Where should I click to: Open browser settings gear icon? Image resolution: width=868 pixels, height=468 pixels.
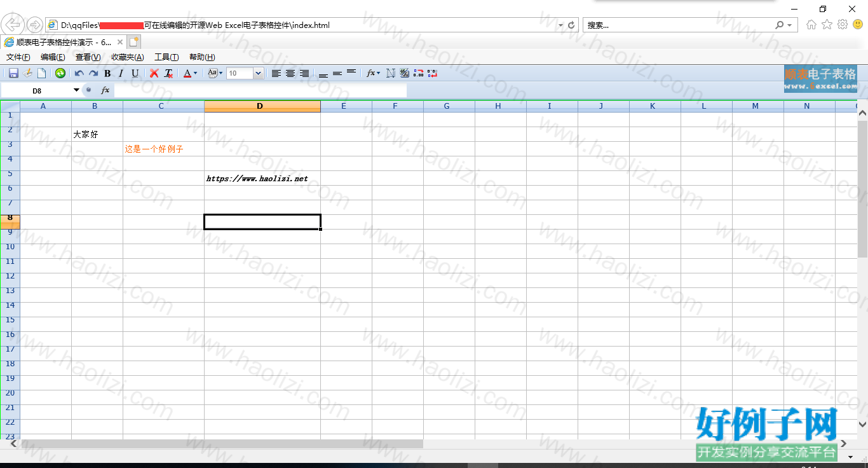pyautogui.click(x=843, y=25)
